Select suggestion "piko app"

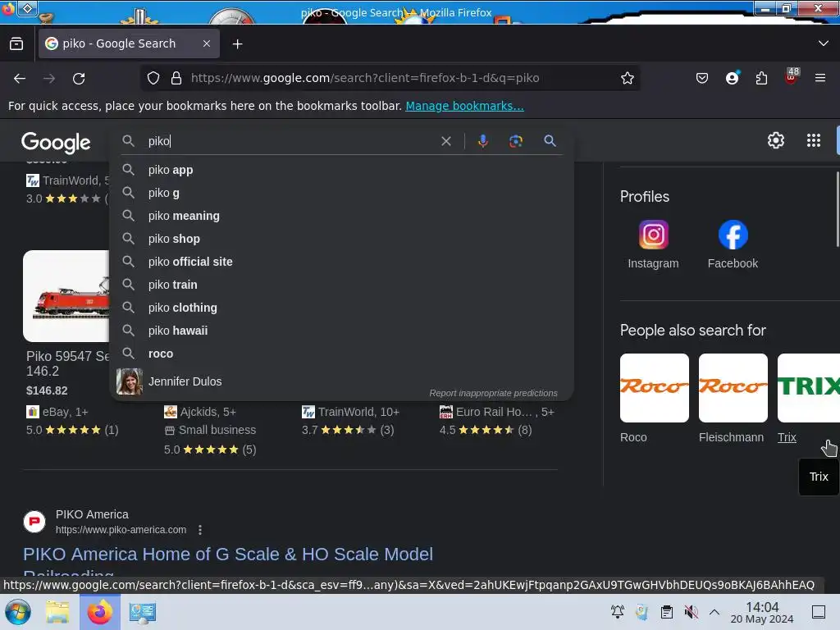(342, 170)
